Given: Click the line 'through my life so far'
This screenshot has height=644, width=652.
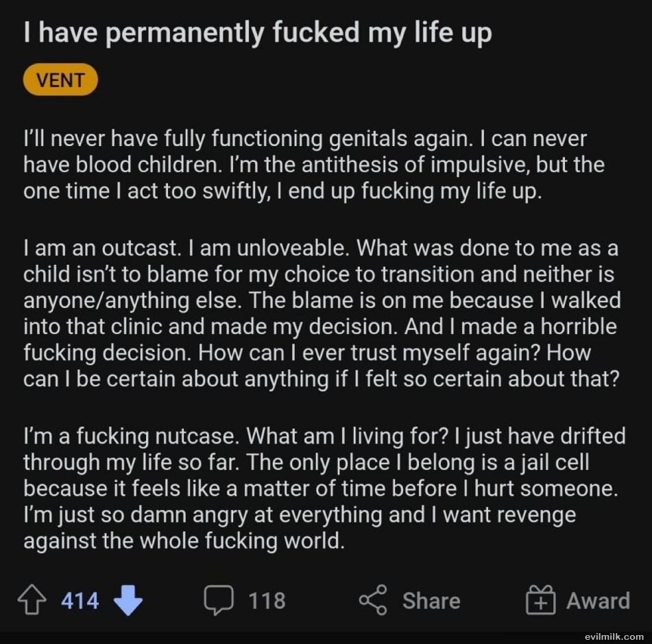Looking at the screenshot, I should [x=306, y=462].
